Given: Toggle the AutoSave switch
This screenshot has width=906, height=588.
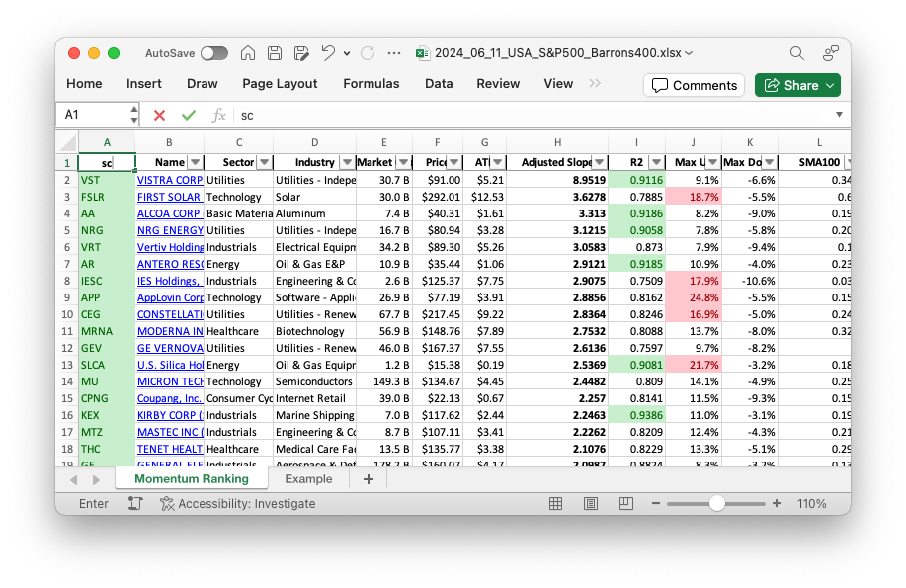Looking at the screenshot, I should coord(213,53).
